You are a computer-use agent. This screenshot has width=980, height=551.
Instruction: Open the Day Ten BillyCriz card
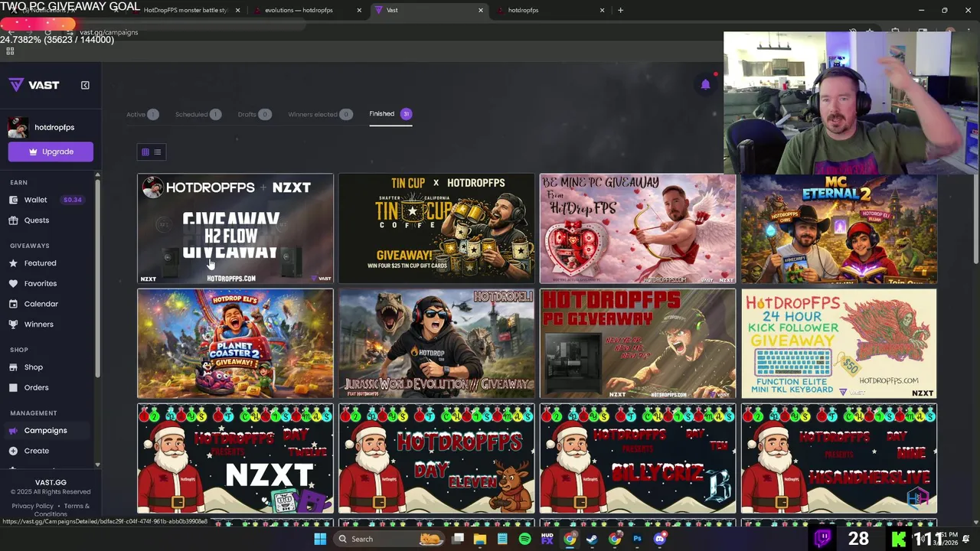638,458
